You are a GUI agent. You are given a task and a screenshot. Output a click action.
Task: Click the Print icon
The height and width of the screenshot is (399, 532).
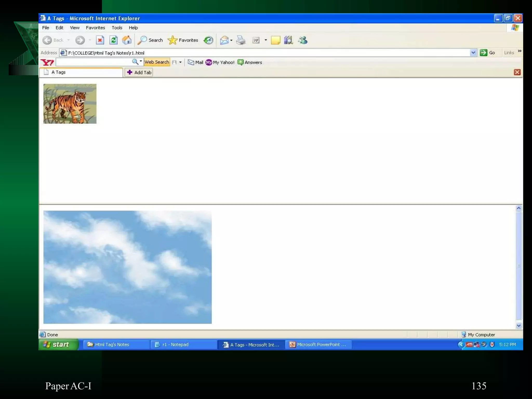(x=241, y=40)
